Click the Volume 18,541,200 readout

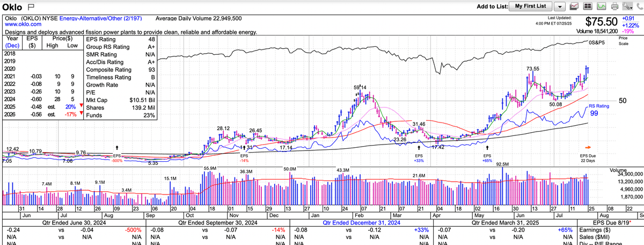point(596,32)
